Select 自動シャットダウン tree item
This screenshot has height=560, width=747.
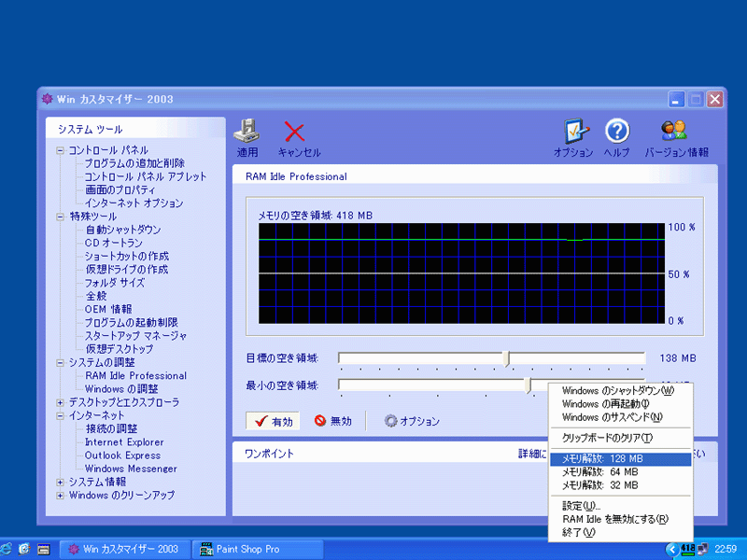pos(123,230)
